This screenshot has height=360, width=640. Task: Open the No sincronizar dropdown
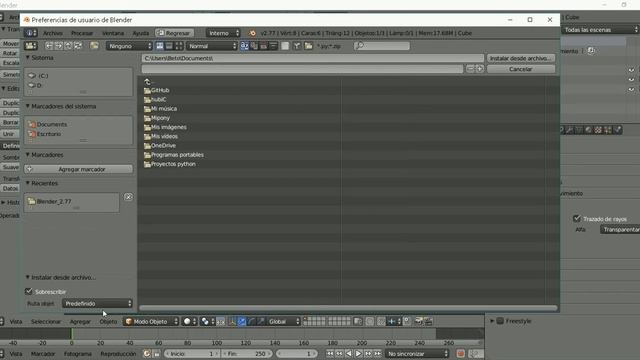pyautogui.click(x=417, y=353)
